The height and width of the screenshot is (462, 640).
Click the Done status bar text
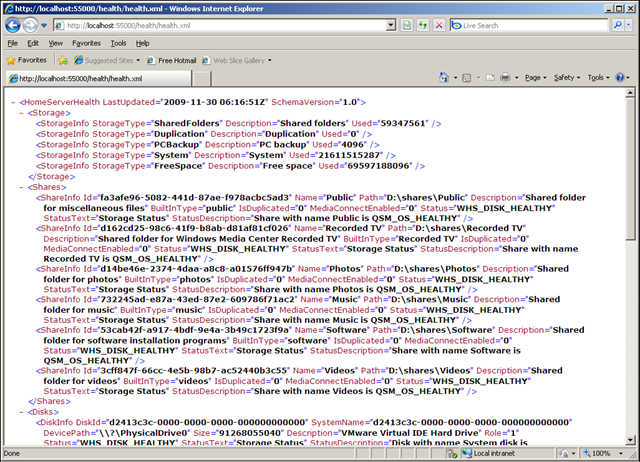[x=12, y=453]
